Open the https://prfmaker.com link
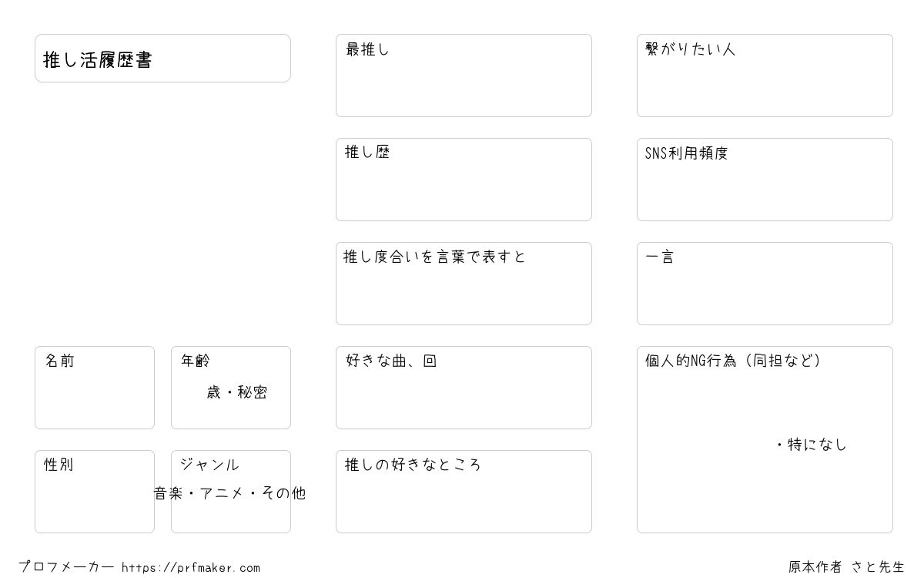 [x=191, y=568]
